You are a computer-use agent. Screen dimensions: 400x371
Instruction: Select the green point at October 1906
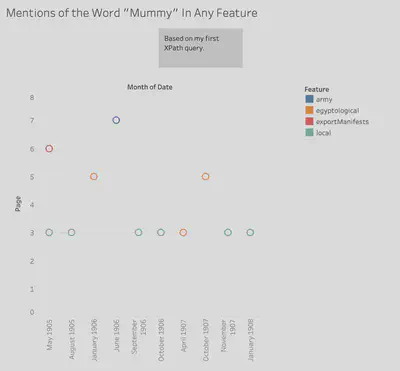[161, 232]
